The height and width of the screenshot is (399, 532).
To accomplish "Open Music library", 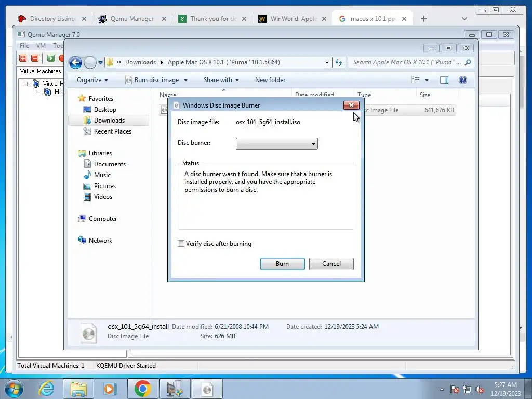I will tap(102, 175).
